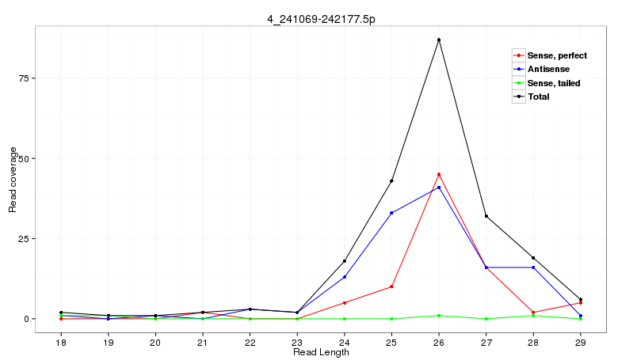This screenshot has width=618, height=364.
Task: Click the chart title 4_241069-242177.5p
Action: click(x=321, y=17)
